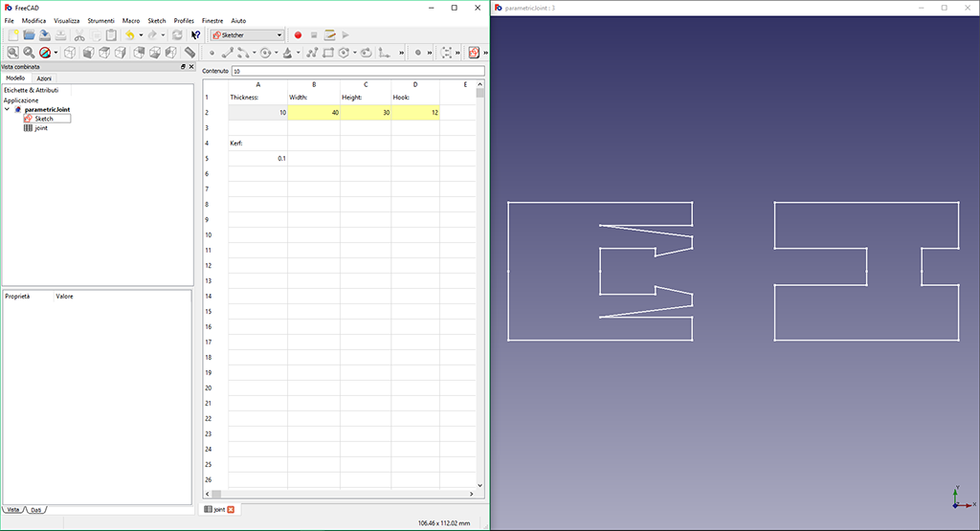Close the joint spreadsheet tab
The height and width of the screenshot is (531, 980).
click(x=231, y=510)
